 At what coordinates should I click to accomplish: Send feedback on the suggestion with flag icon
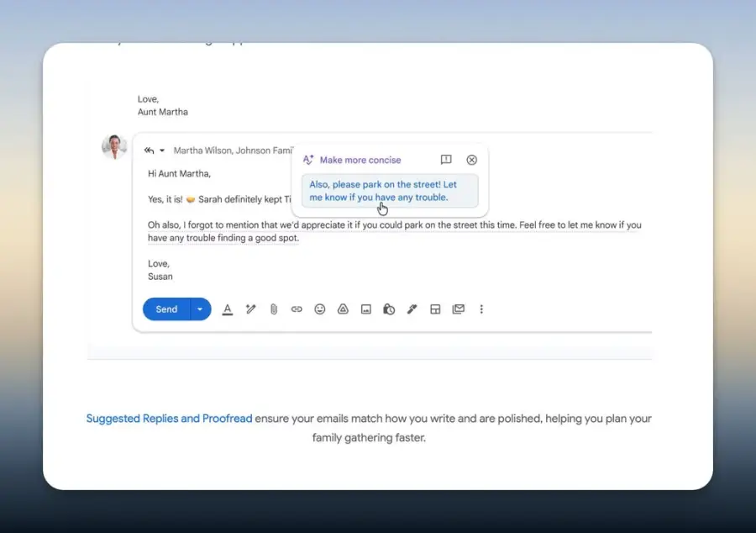[446, 160]
